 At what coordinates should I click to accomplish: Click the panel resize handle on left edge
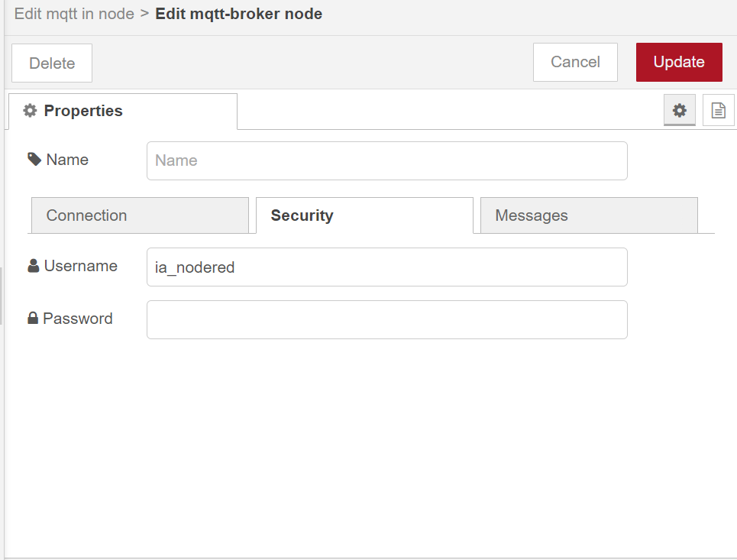(2, 296)
